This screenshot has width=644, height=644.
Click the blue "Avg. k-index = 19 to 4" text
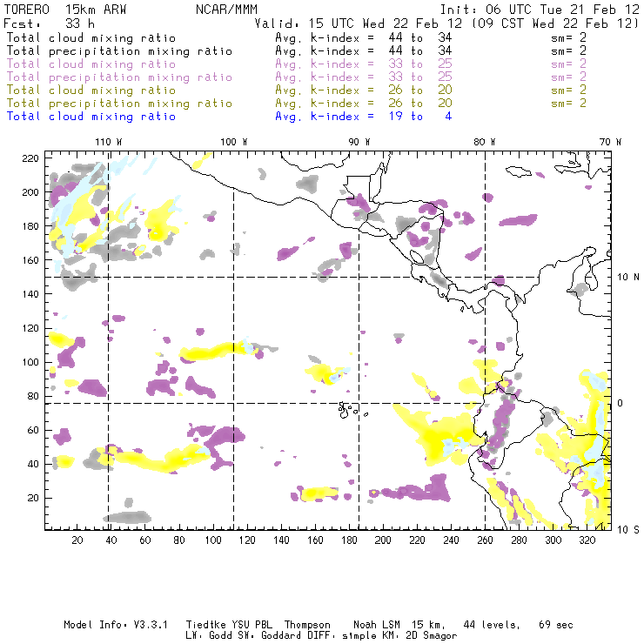click(x=364, y=117)
